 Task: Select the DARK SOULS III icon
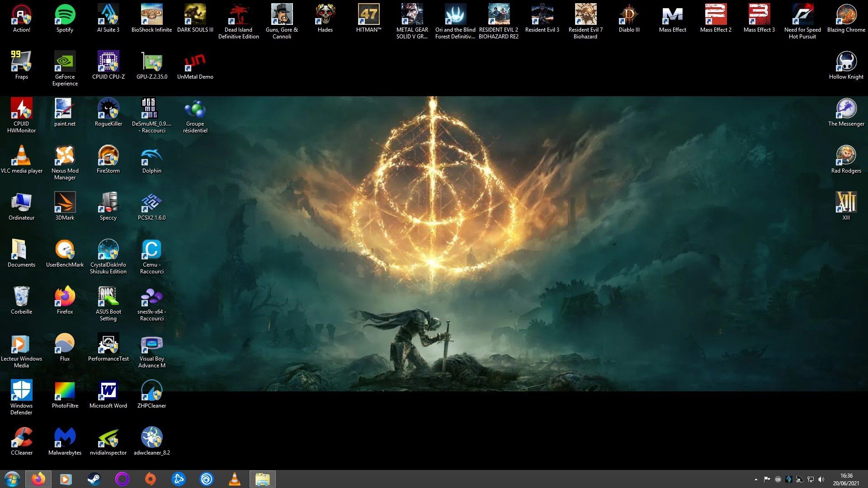(195, 18)
